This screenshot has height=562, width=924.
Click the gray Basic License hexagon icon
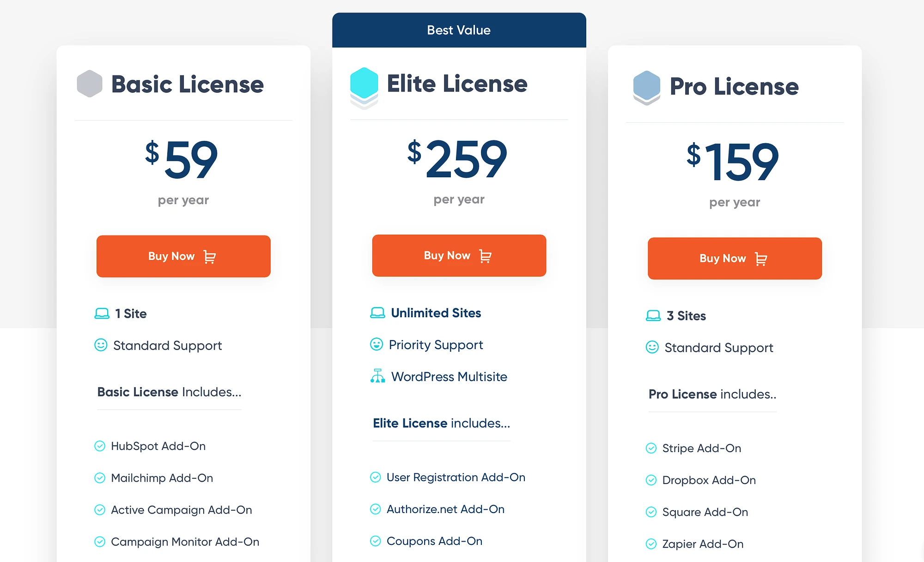click(90, 84)
